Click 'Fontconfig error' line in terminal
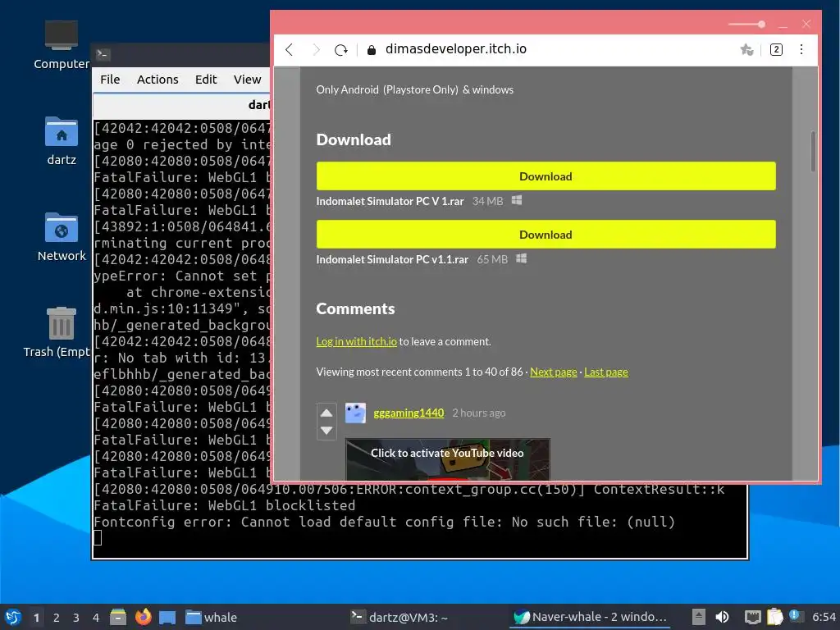The height and width of the screenshot is (630, 840). point(384,522)
